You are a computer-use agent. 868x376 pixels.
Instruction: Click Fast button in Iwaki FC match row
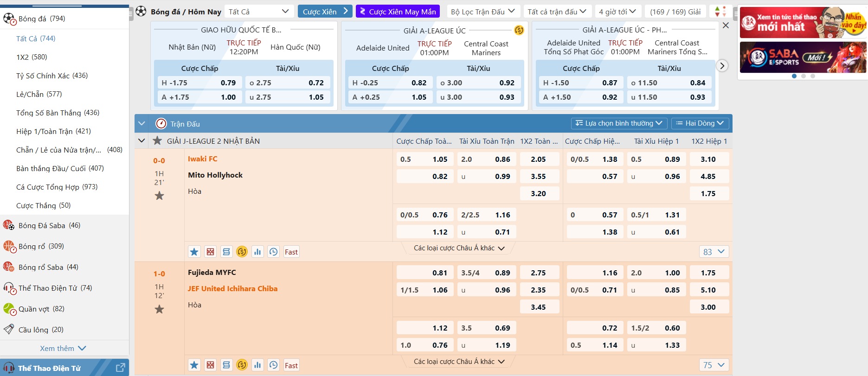291,252
